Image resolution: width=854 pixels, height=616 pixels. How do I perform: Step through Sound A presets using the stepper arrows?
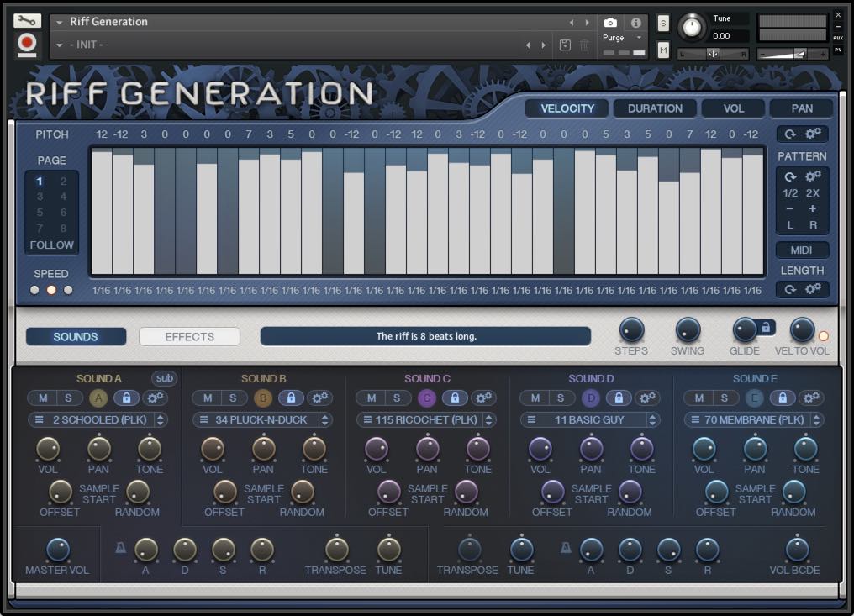coord(161,420)
